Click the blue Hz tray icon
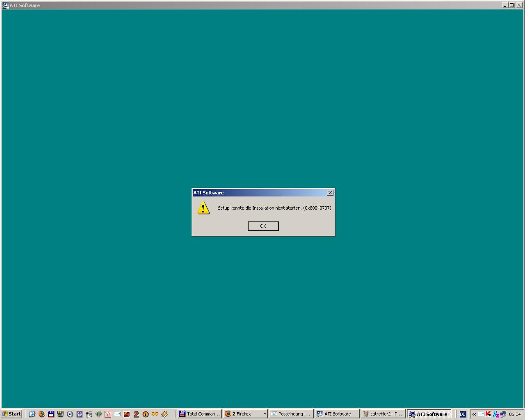The height and width of the screenshot is (420, 525). (x=496, y=414)
